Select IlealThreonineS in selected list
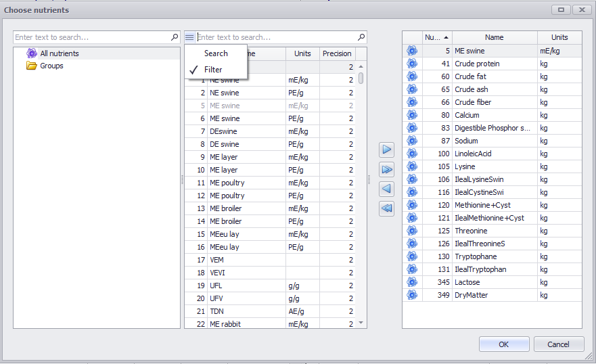596x364 pixels. [492, 244]
